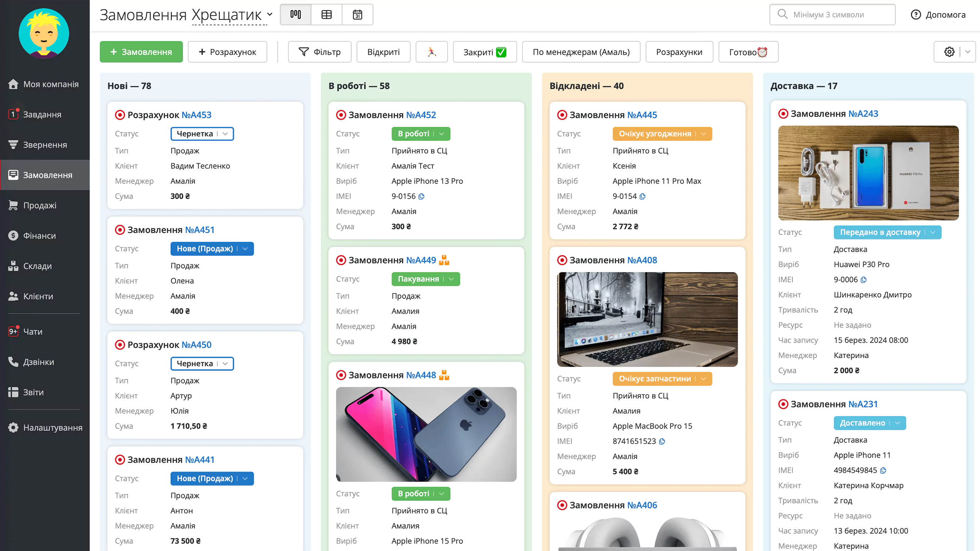
Task: Click red target icon on order A451
Action: coord(120,230)
